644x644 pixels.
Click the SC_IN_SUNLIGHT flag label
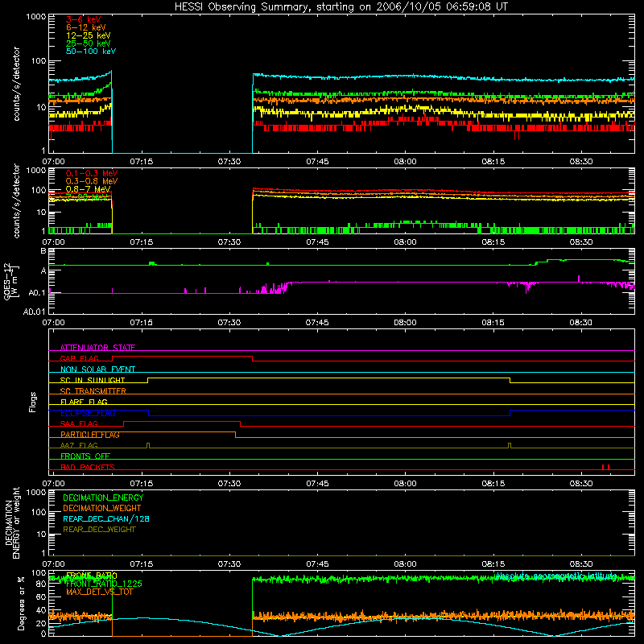tap(93, 380)
